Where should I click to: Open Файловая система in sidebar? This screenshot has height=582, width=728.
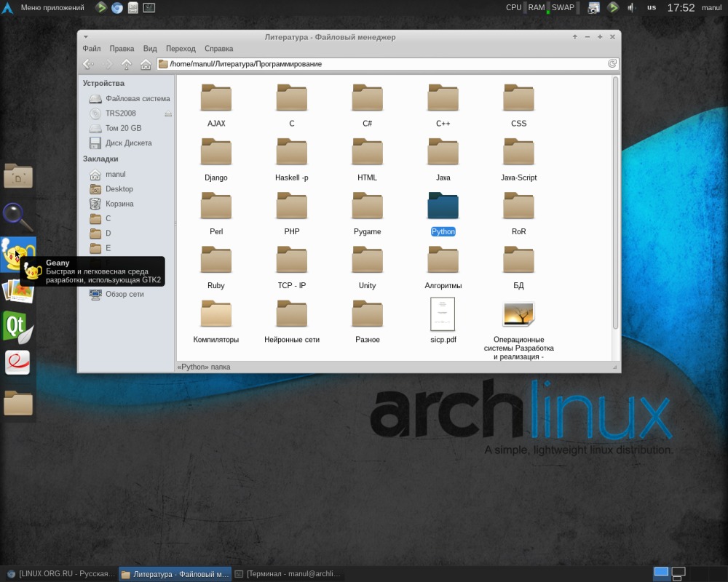[x=130, y=98]
